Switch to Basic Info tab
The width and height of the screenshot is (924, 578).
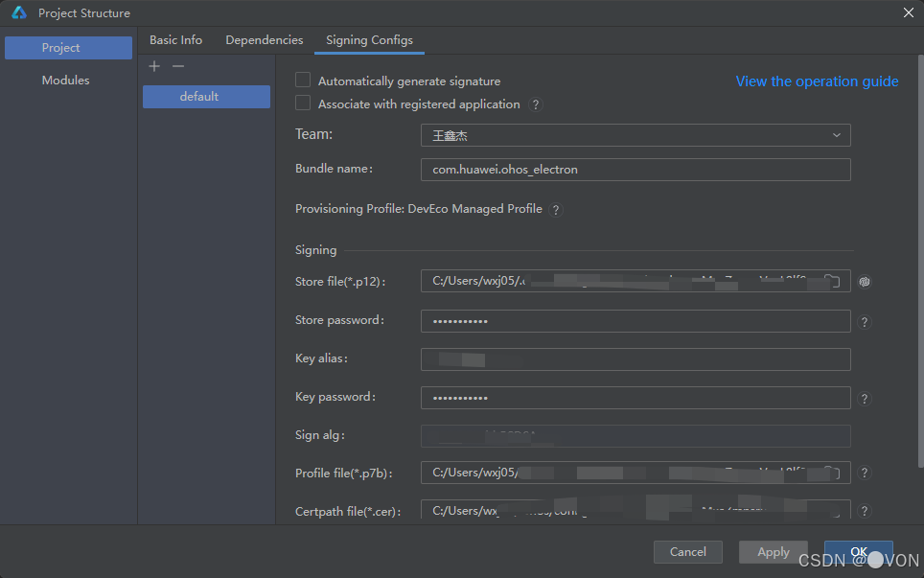click(x=175, y=40)
